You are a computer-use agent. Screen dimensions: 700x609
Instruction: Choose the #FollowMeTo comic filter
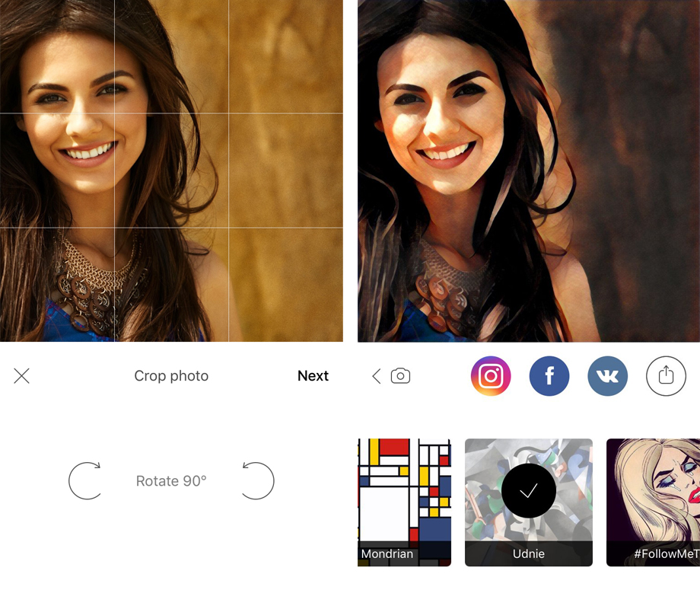pyautogui.click(x=653, y=495)
